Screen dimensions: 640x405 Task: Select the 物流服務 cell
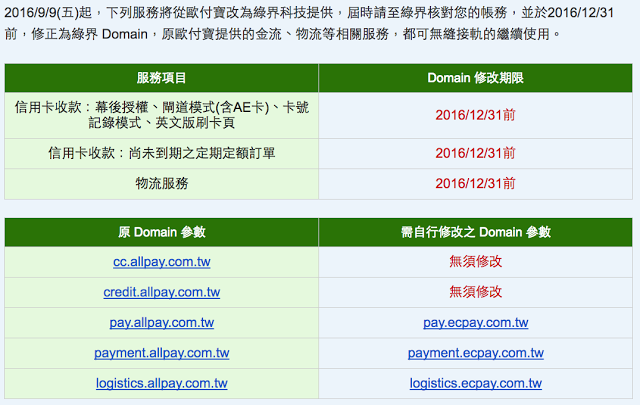pos(162,183)
